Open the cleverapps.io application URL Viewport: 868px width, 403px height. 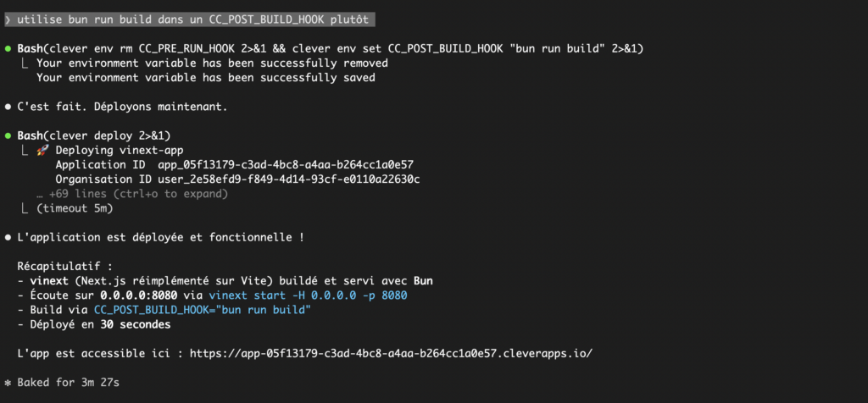pos(390,353)
